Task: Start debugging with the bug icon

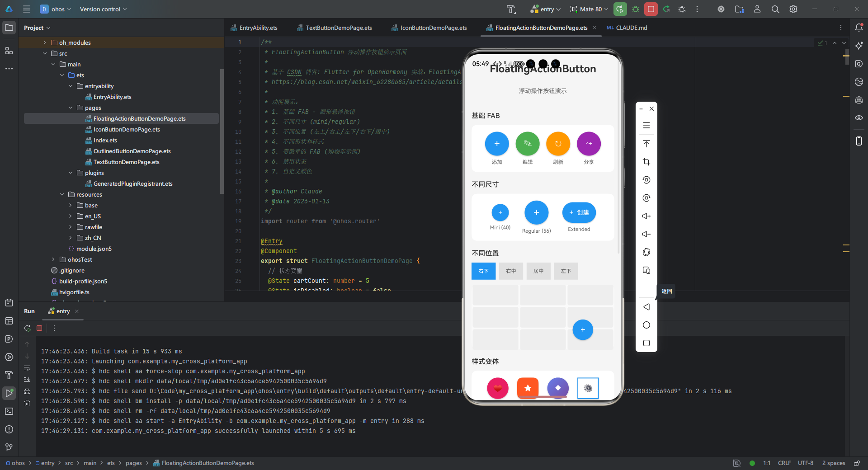Action: 636,9
